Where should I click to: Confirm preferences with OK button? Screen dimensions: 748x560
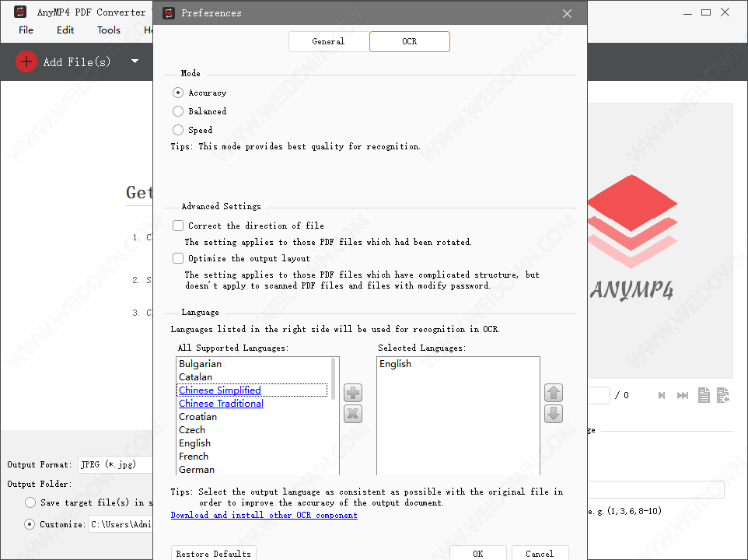pos(478,553)
